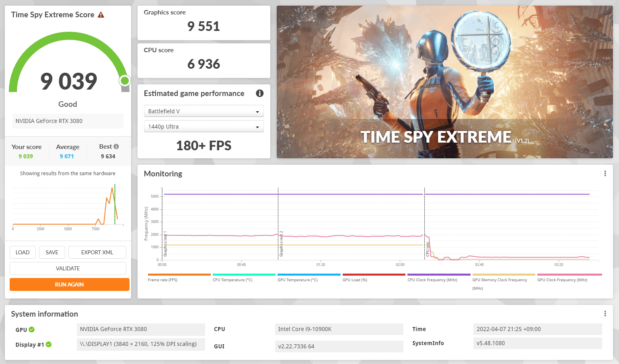
Task: Click the warning triangle beside Time Spy Extreme Score
Action: coord(101,15)
